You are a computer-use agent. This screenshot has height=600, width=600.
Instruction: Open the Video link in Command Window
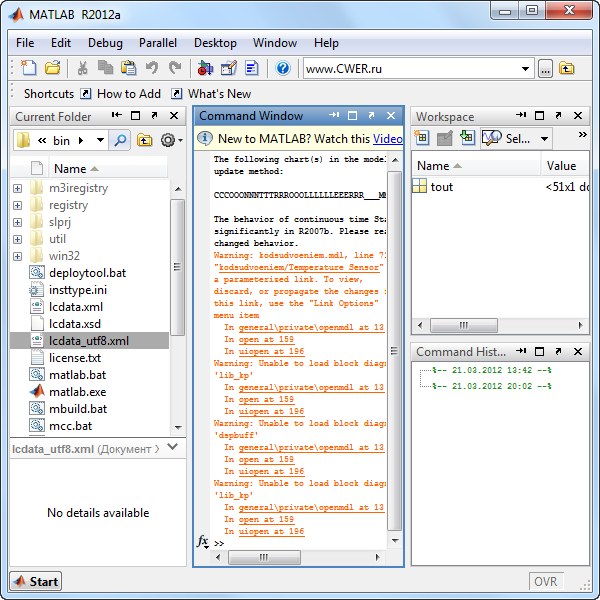388,139
